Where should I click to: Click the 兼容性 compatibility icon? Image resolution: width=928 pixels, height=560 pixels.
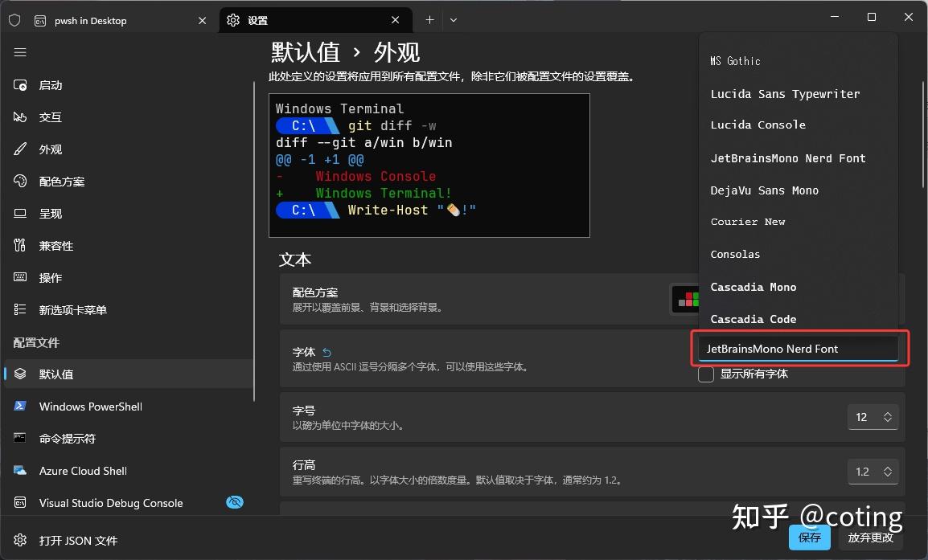(x=20, y=245)
